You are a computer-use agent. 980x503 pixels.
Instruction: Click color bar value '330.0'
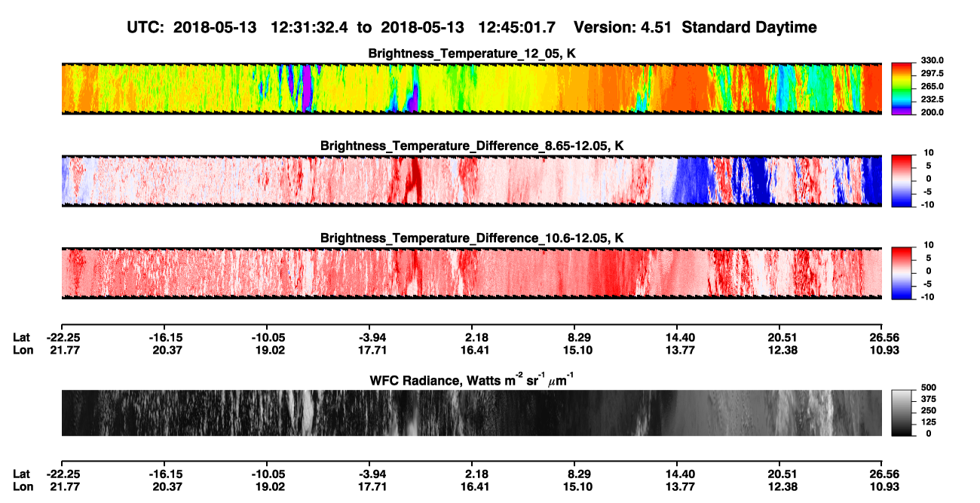pos(933,60)
